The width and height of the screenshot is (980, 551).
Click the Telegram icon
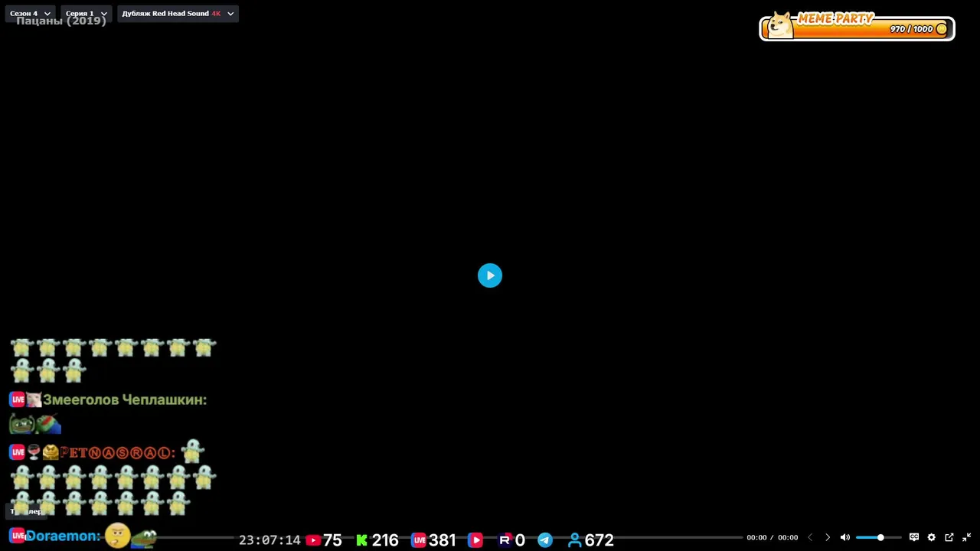545,540
